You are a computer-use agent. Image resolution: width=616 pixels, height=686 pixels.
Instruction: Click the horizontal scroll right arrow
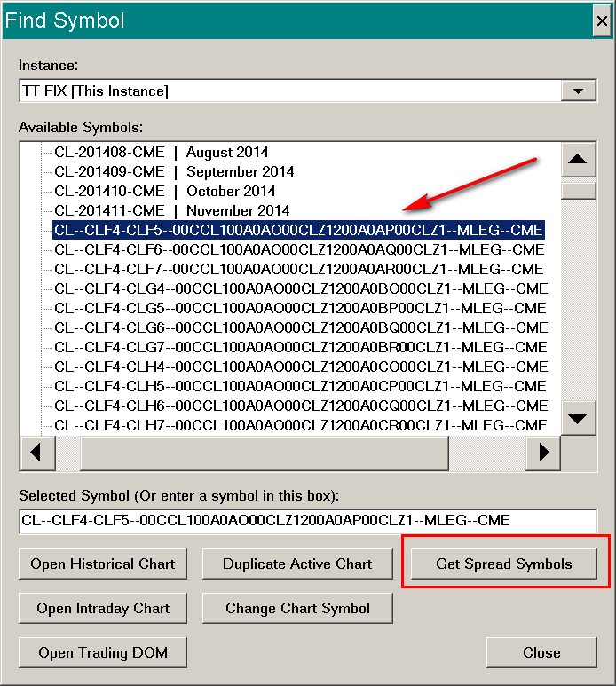coord(543,453)
